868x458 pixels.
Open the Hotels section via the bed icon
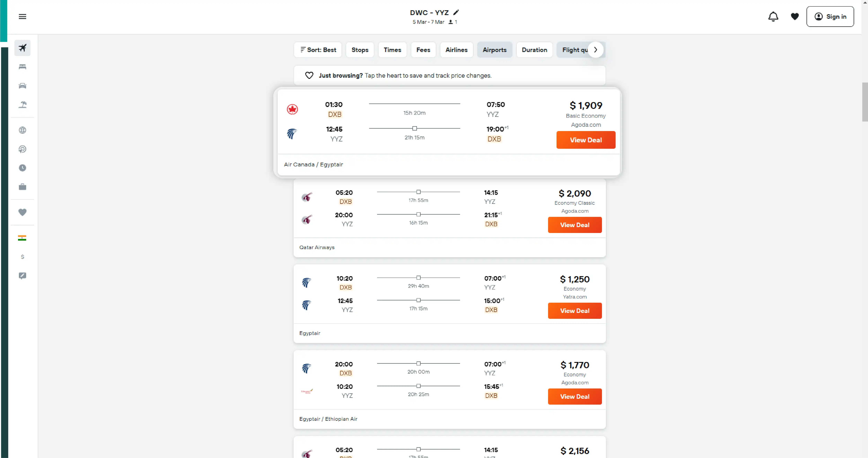coord(22,67)
